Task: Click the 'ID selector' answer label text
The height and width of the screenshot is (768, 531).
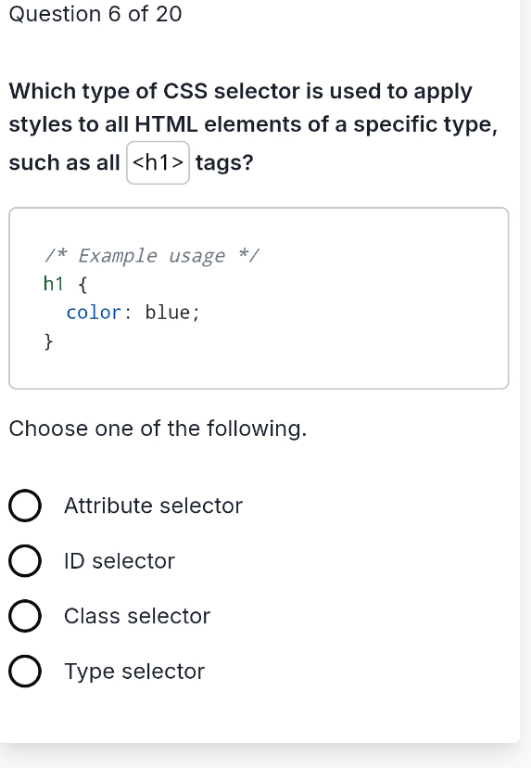Action: (119, 561)
